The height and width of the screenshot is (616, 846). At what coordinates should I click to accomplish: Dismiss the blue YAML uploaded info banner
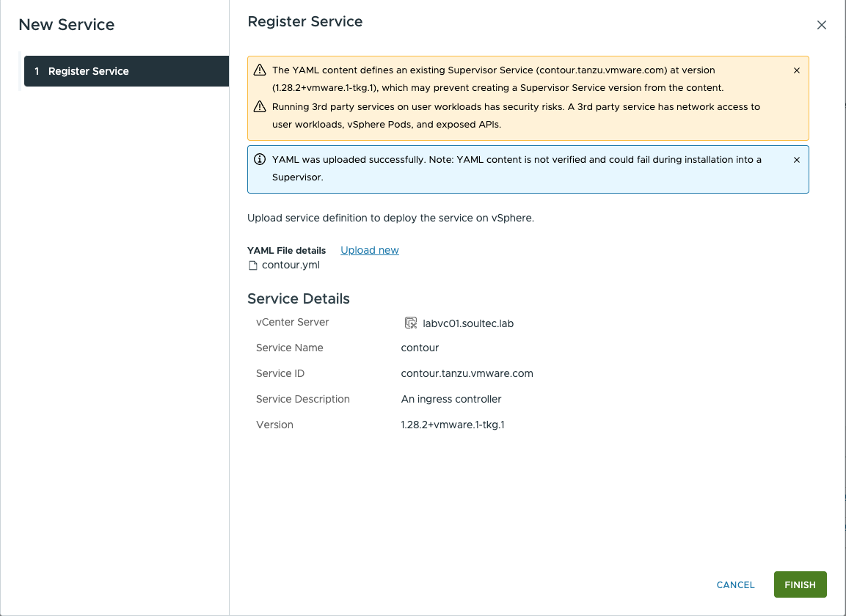tap(796, 160)
